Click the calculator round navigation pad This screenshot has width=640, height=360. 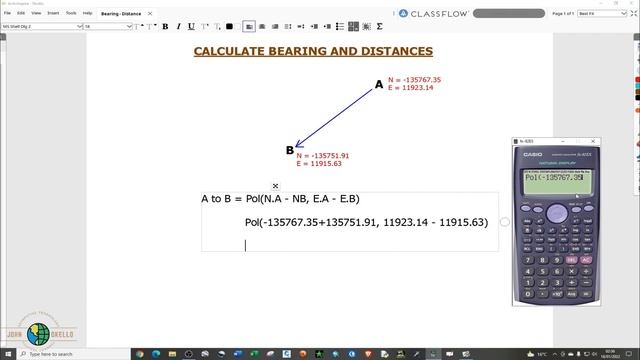point(557,213)
